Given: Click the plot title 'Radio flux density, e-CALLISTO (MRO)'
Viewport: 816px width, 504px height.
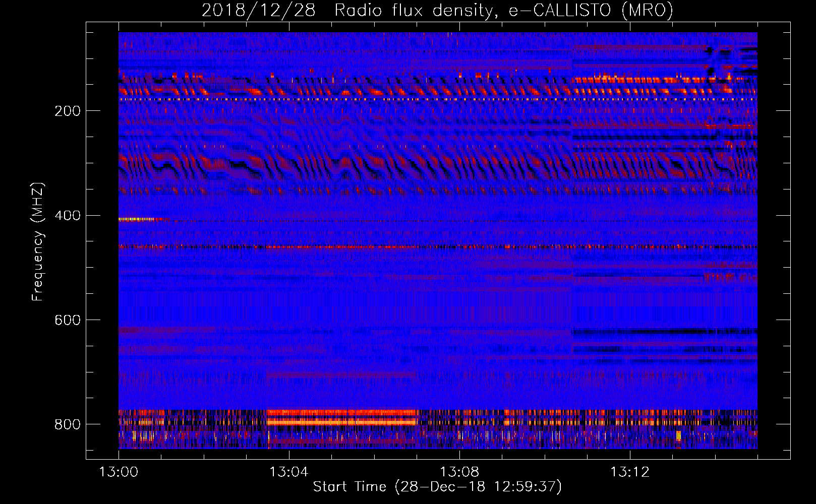Looking at the screenshot, I should tap(504, 10).
